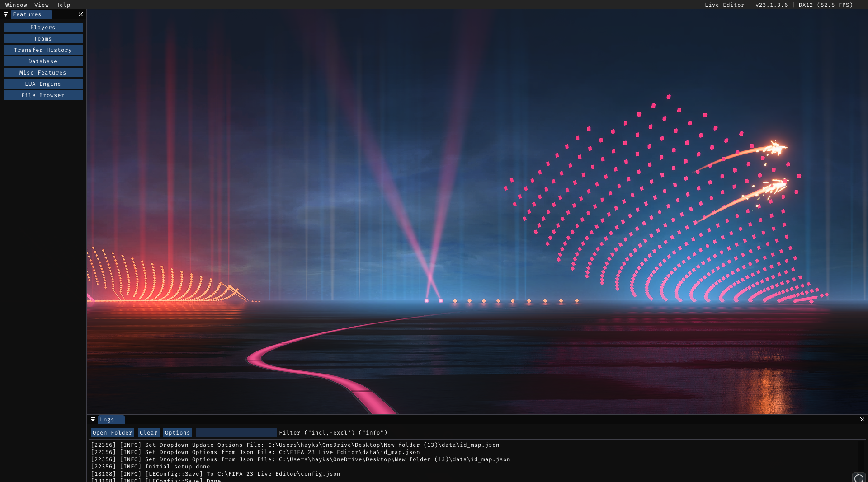The height and width of the screenshot is (482, 868).
Task: Open the File Browser
Action: (x=43, y=95)
